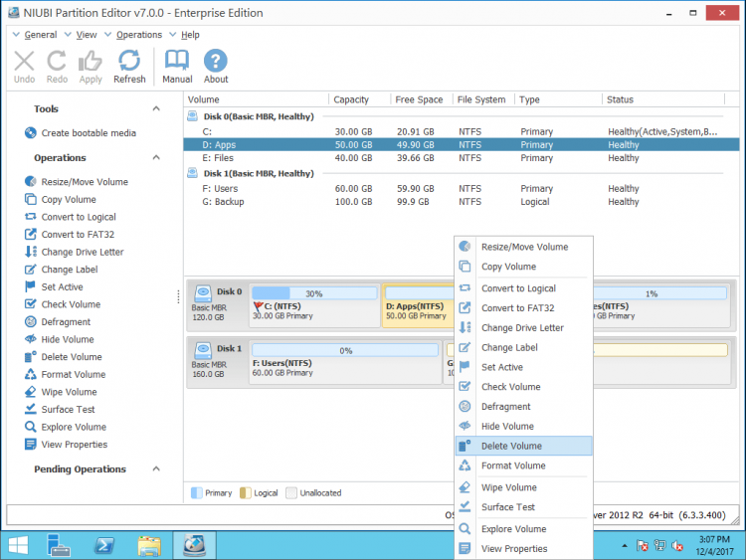Image resolution: width=746 pixels, height=560 pixels.
Task: Click the File System column header
Action: point(481,99)
